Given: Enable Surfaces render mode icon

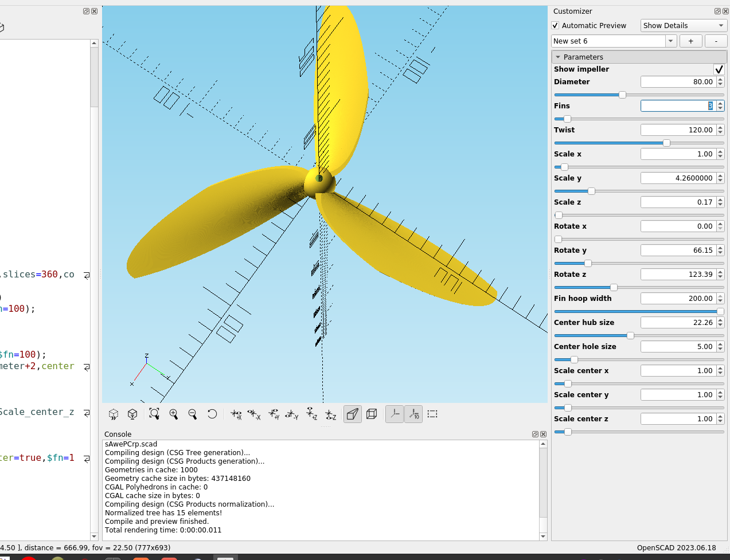Looking at the screenshot, I should [353, 414].
